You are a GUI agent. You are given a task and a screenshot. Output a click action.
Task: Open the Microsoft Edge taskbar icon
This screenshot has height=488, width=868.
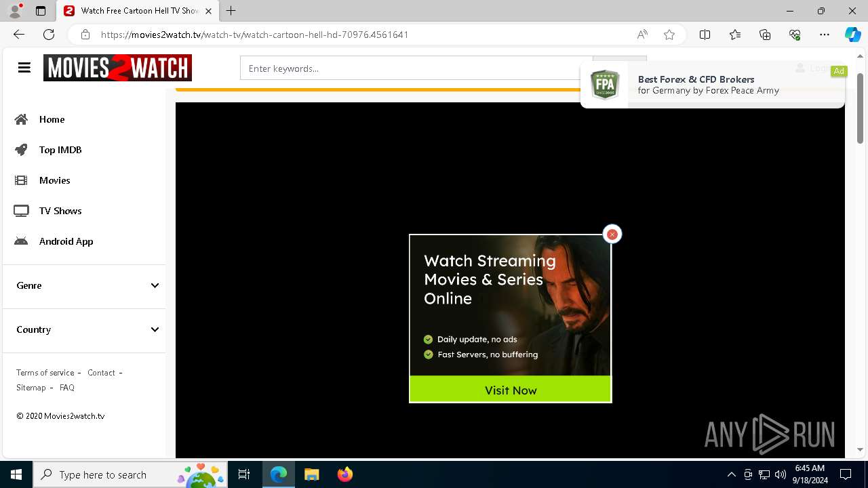(x=279, y=474)
